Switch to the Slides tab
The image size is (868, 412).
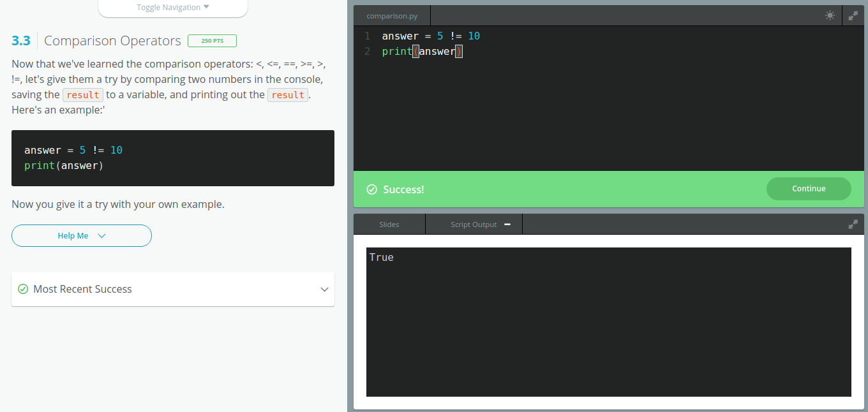point(389,224)
